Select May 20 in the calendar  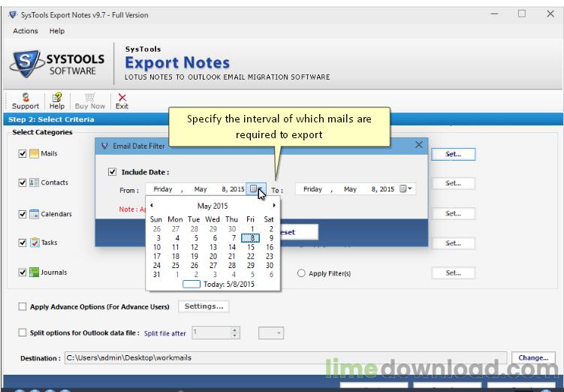click(213, 256)
